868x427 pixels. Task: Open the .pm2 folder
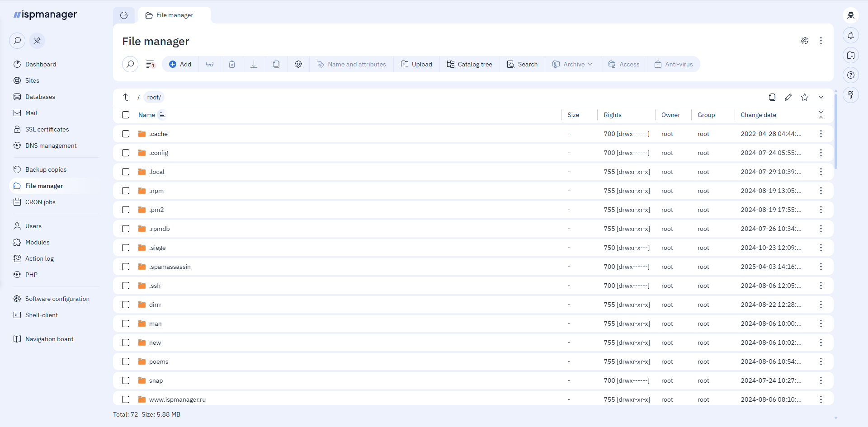coord(156,210)
